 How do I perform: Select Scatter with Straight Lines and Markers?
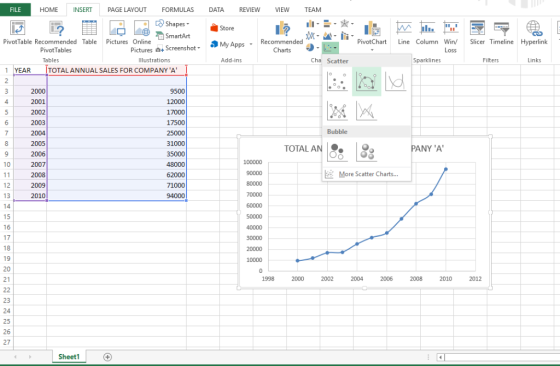pyautogui.click(x=337, y=110)
